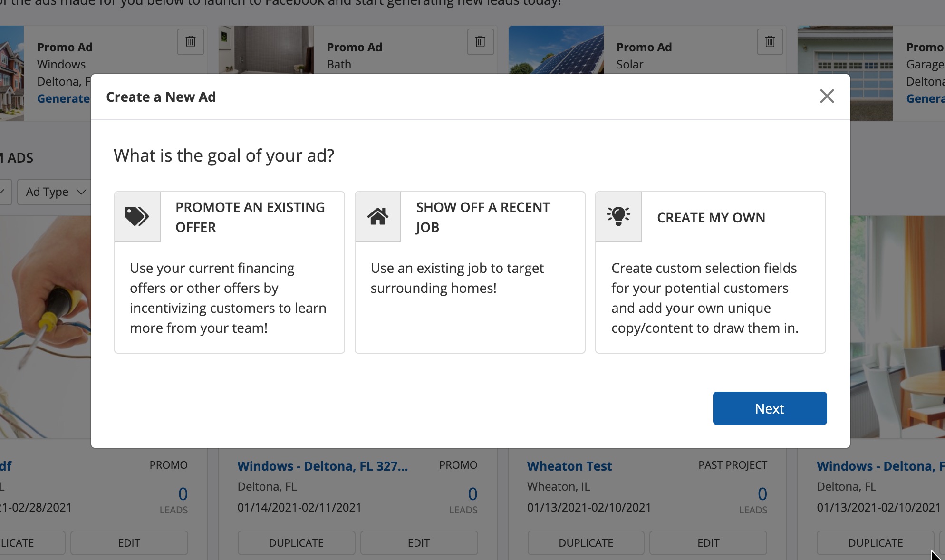Edit the Windows Deltona 01/14/2021 ad
This screenshot has width=945, height=560.
(418, 543)
